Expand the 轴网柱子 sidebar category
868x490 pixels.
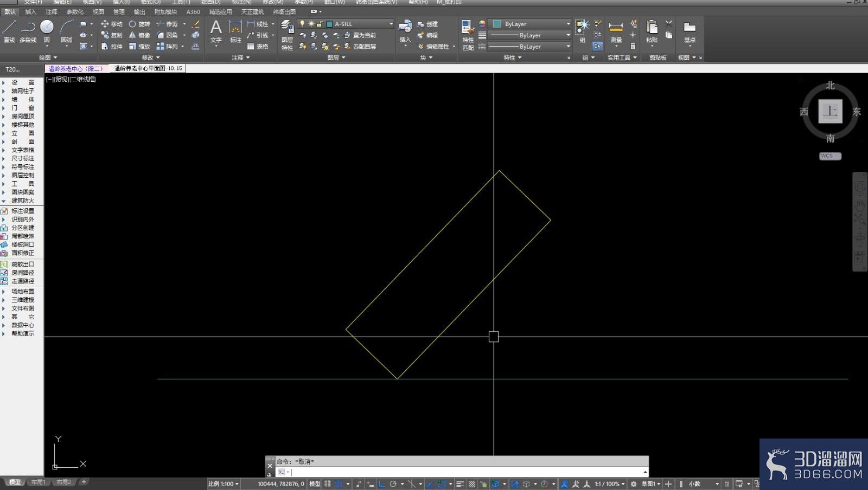(22, 91)
